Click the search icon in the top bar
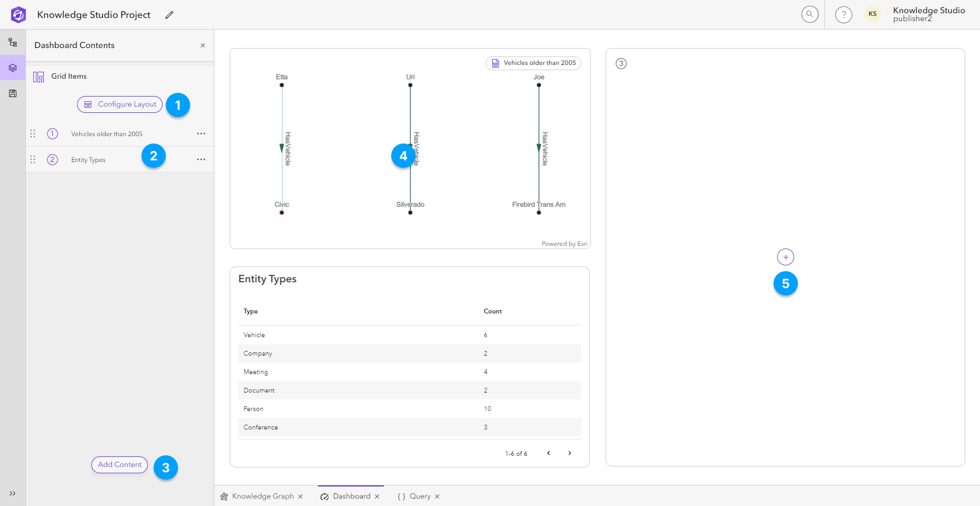The height and width of the screenshot is (506, 980). click(810, 14)
